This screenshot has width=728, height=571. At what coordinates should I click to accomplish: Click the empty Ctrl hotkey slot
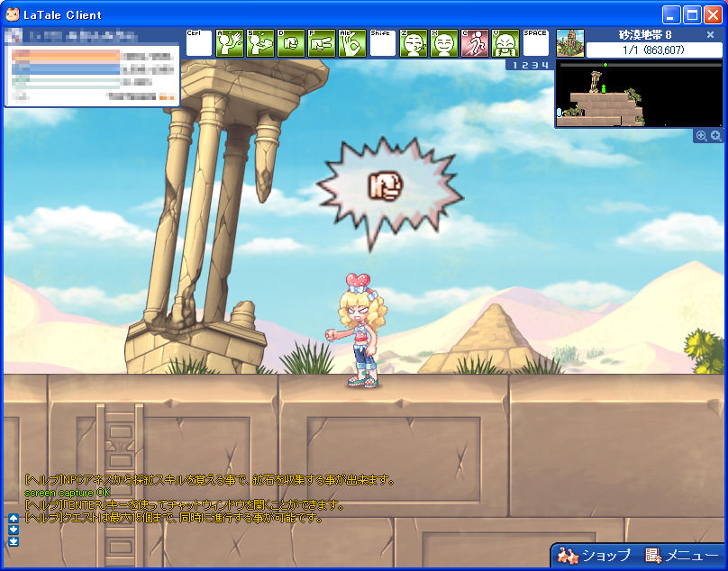[199, 43]
